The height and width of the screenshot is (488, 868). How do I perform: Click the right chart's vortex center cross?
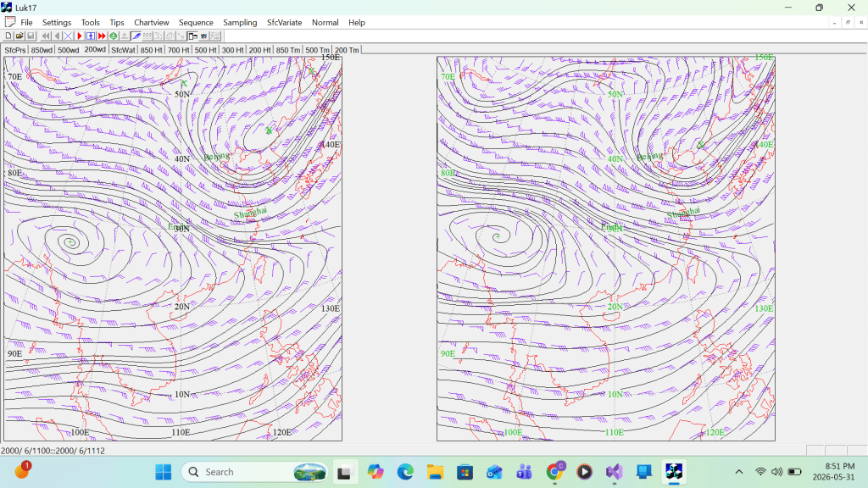point(497,236)
